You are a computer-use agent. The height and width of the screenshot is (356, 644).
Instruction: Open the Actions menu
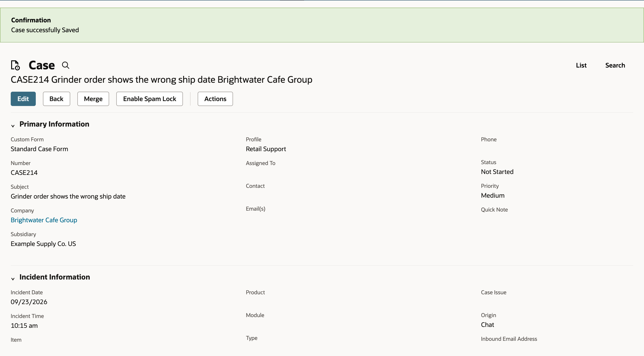coord(215,99)
